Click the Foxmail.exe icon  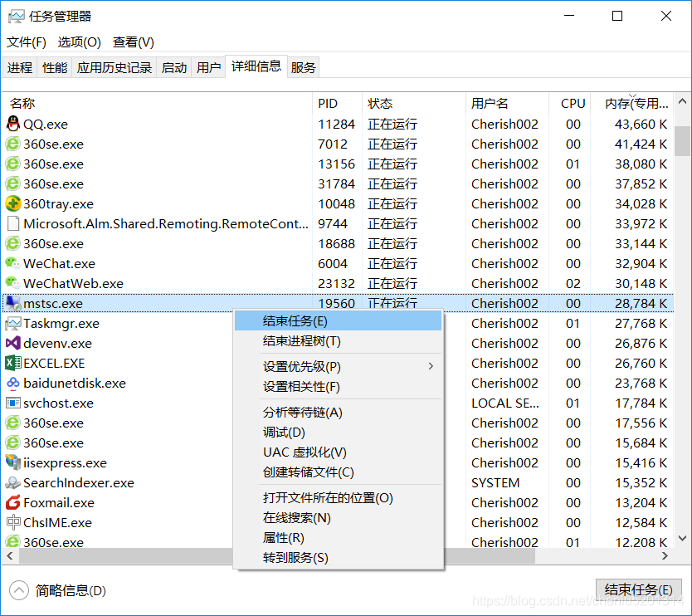[13, 502]
